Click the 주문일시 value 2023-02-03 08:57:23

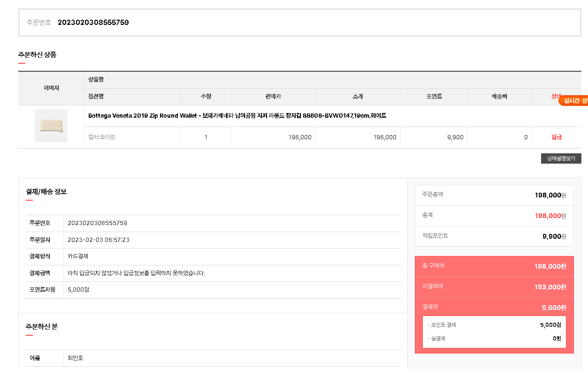click(99, 240)
